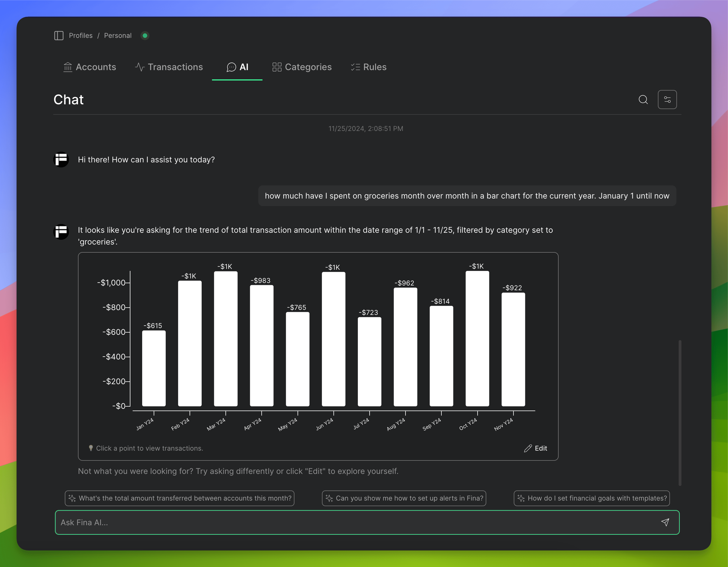Click the Feb Y24 bar
Viewport: 728px width, 567px height.
[x=190, y=343]
